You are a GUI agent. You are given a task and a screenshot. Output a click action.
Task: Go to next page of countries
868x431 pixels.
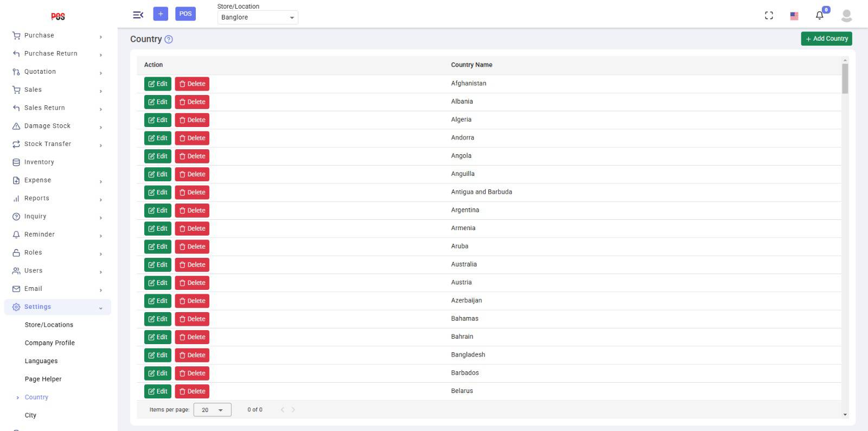(293, 410)
